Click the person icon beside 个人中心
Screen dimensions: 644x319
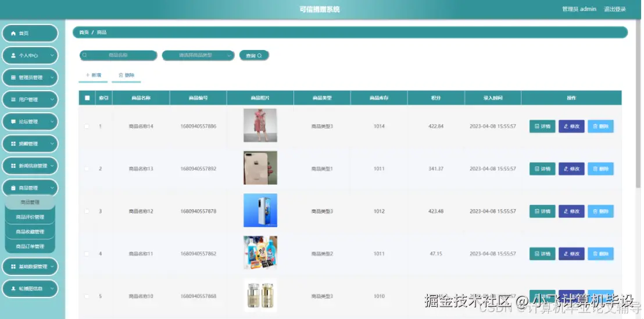[x=13, y=55]
